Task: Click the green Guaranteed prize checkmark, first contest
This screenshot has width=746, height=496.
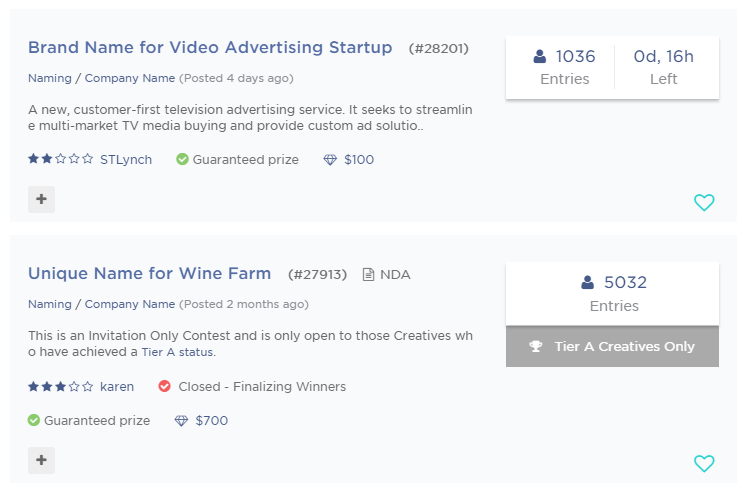Action: tap(182, 160)
